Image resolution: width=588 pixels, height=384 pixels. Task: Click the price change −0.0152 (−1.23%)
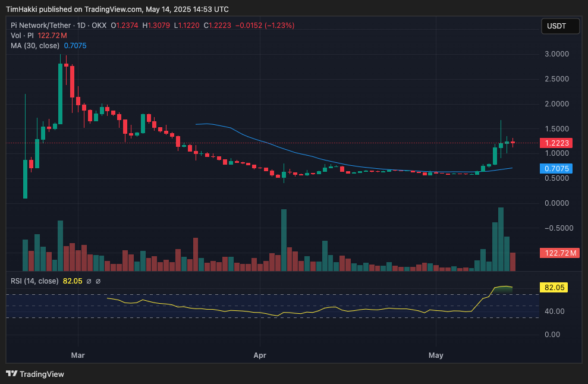click(265, 26)
